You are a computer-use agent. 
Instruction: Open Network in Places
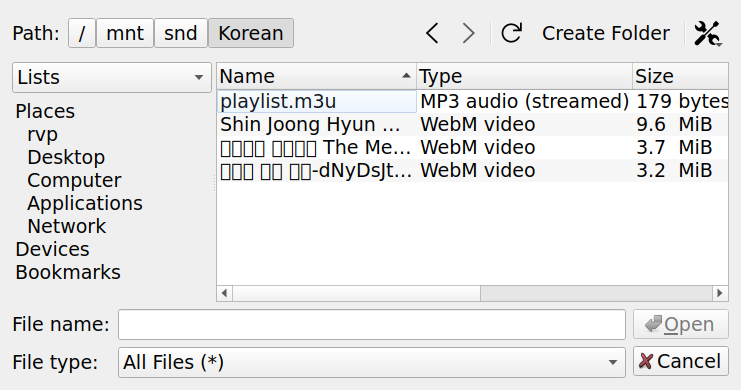click(x=67, y=226)
